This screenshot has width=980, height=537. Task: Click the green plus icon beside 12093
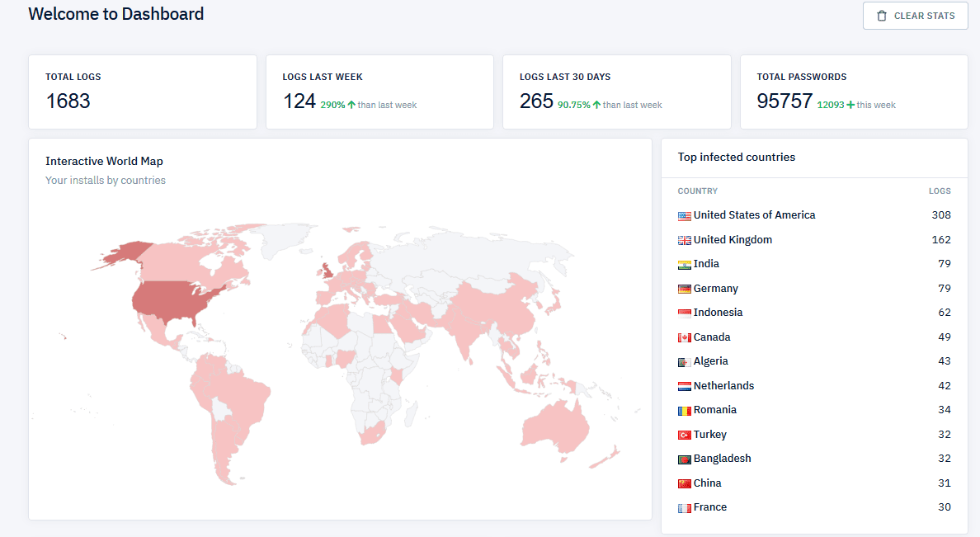coord(850,105)
